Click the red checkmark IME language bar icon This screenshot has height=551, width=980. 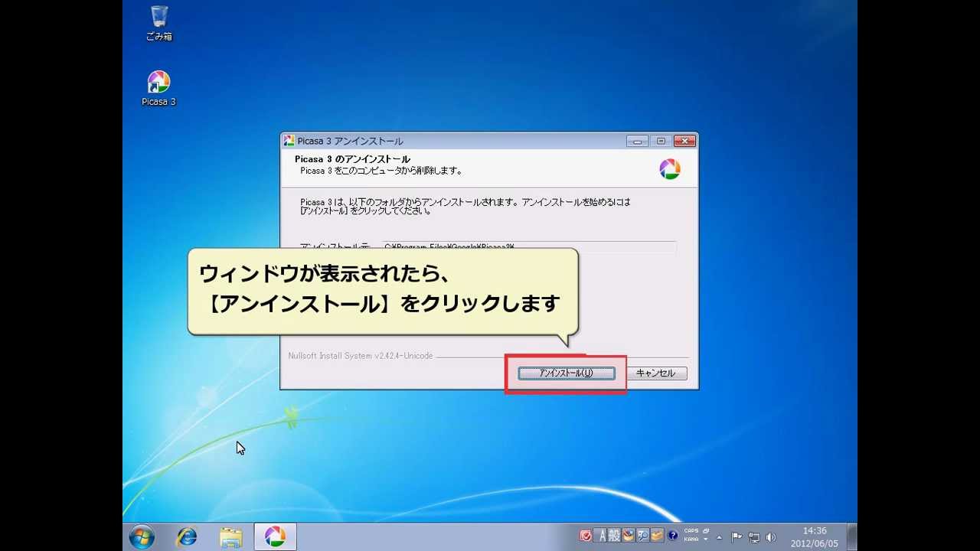click(x=586, y=536)
